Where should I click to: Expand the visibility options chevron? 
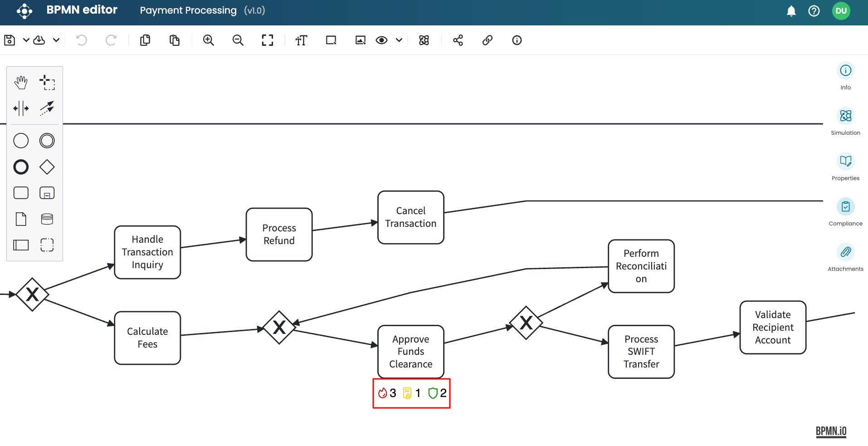(x=399, y=40)
